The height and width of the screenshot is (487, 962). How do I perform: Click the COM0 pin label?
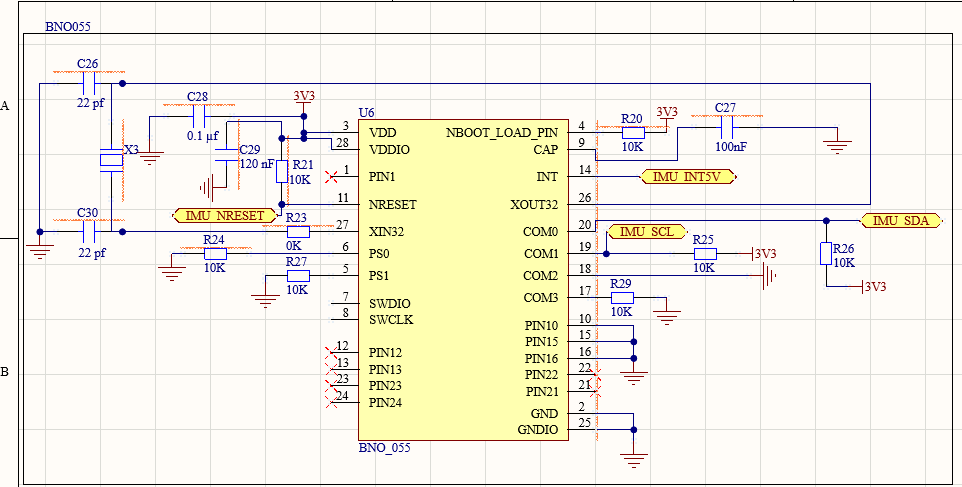[x=541, y=232]
